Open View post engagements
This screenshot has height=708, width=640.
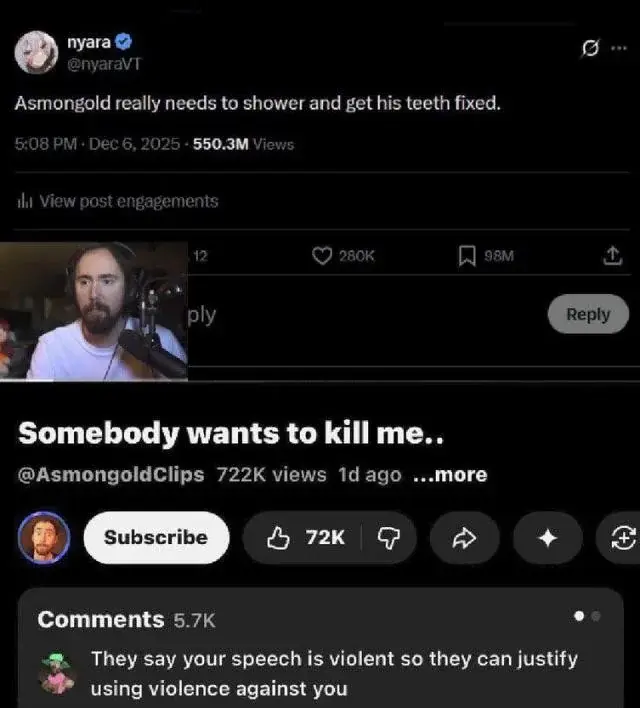[x=118, y=201]
